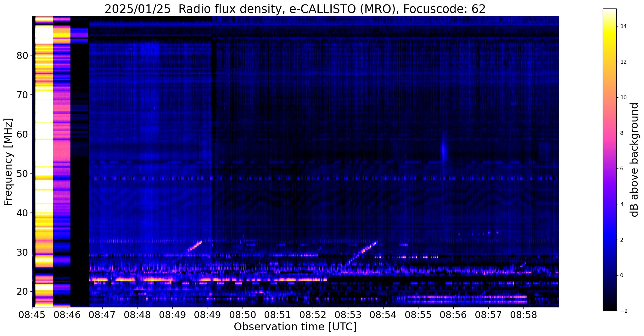Click colorbar tick label 0
The image size is (644, 336).
(x=621, y=276)
